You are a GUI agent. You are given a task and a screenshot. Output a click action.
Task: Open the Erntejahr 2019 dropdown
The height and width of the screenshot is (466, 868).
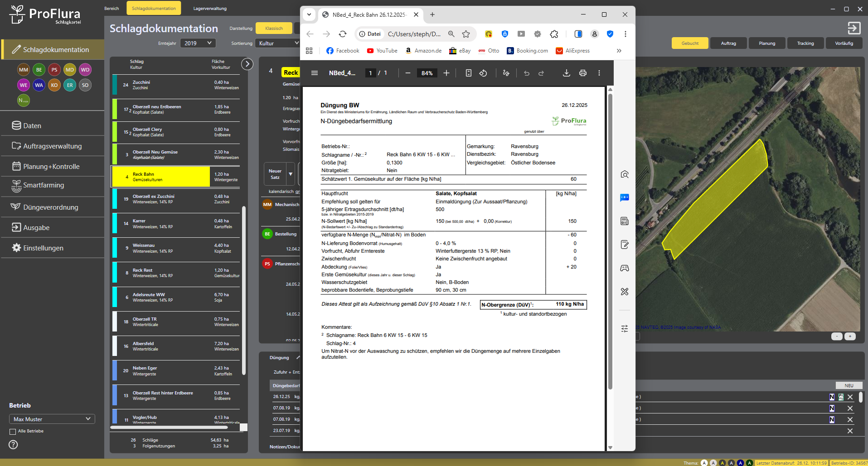(x=198, y=43)
